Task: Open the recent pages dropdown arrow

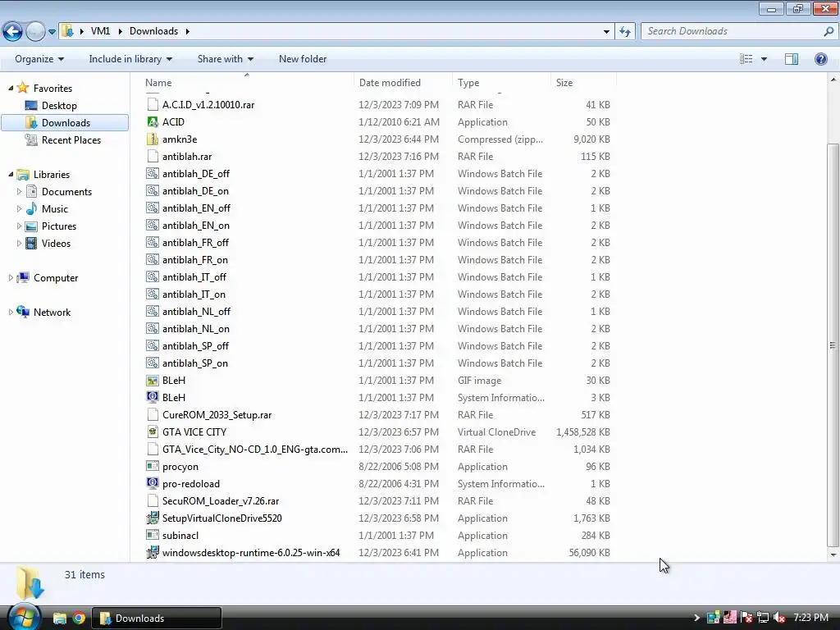Action: point(52,32)
